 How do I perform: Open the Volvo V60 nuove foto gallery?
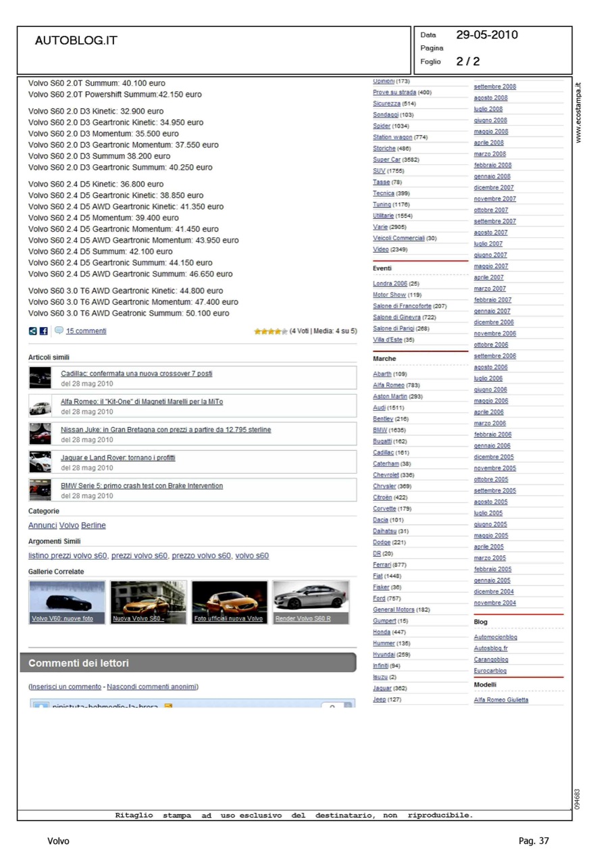point(67,602)
